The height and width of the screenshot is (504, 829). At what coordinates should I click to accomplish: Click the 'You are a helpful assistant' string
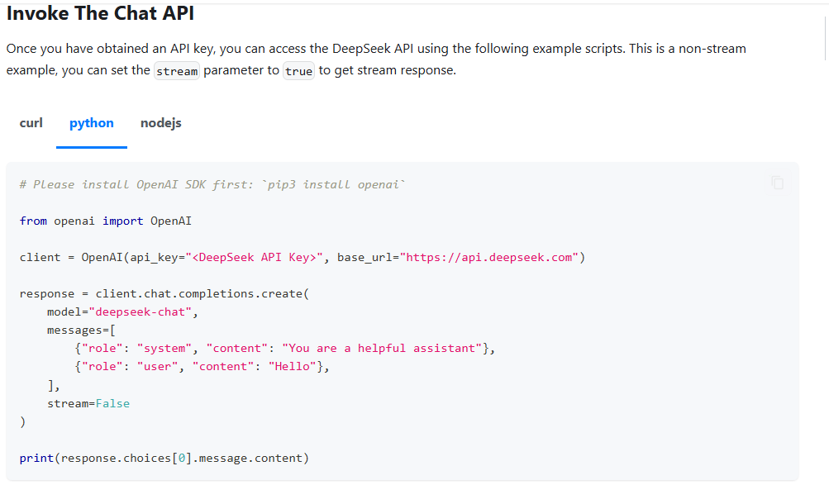click(x=382, y=348)
